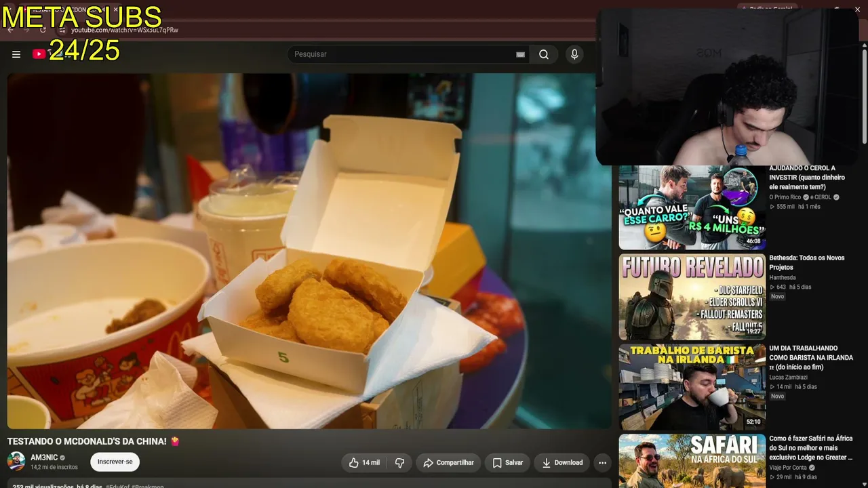This screenshot has width=868, height=488.
Task: Open 'UM DIA TRABALHANDO COMO BARISTA' title
Action: click(811, 357)
